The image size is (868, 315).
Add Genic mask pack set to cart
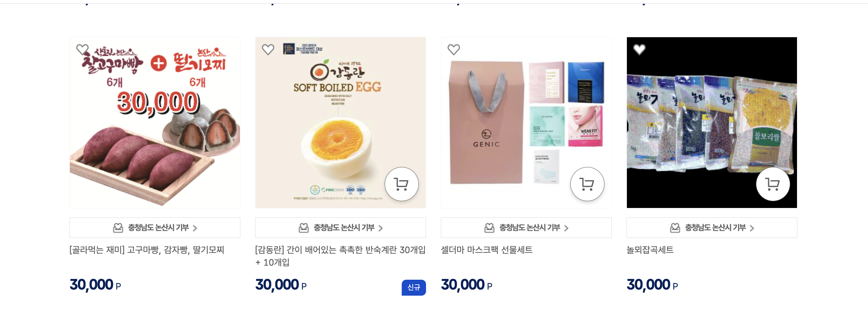click(587, 184)
